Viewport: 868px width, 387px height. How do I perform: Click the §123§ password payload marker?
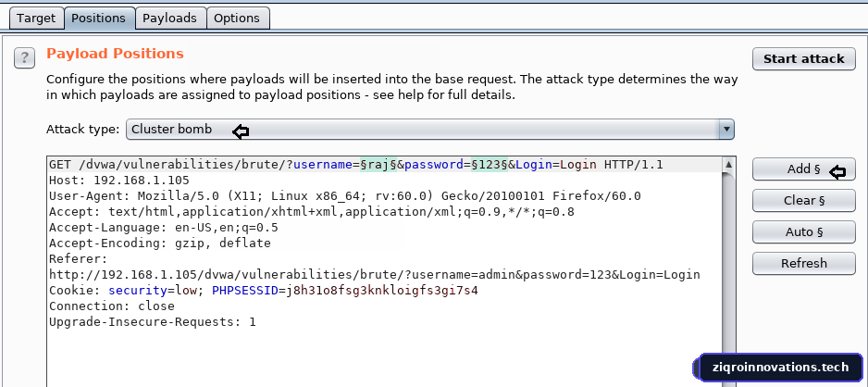490,165
